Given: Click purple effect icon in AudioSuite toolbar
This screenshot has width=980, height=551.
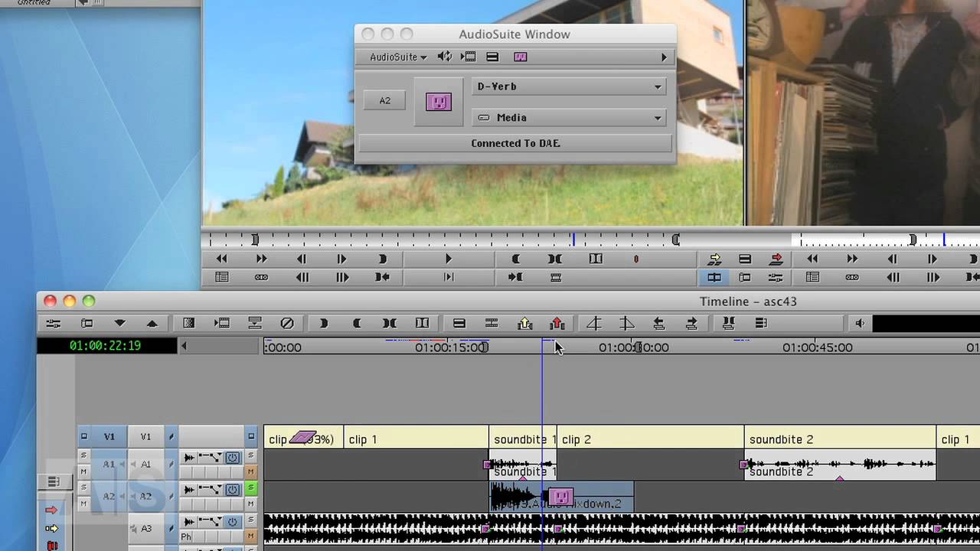Looking at the screenshot, I should coord(521,57).
